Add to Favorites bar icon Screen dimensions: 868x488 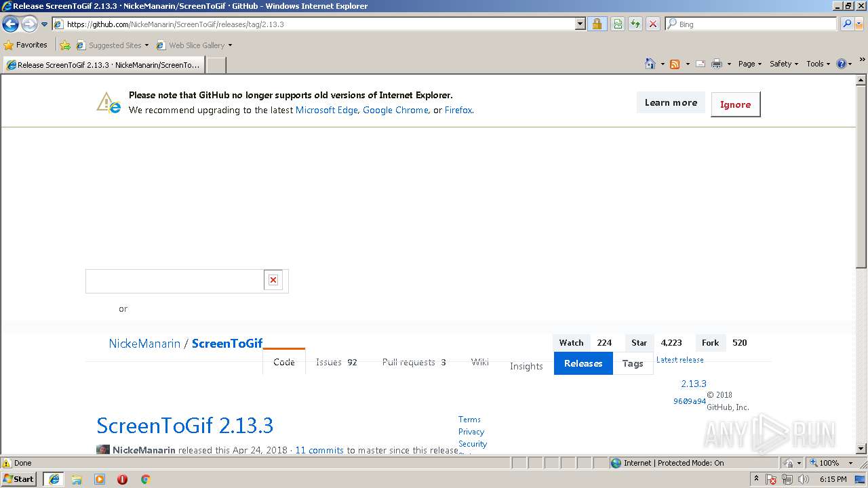click(x=65, y=45)
